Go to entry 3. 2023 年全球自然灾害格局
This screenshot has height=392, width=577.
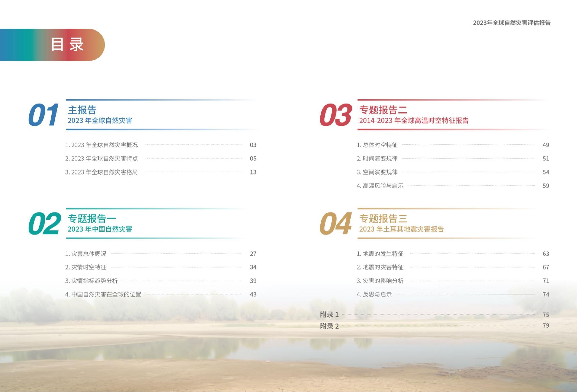[102, 172]
